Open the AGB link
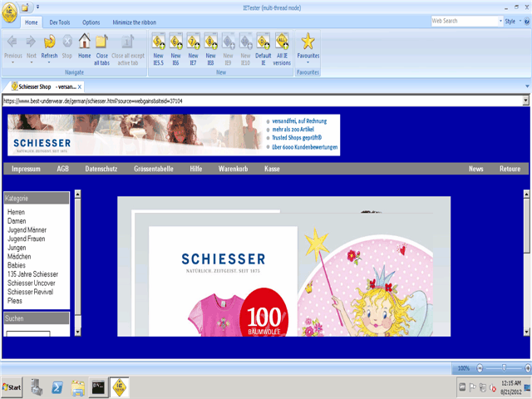Screen dimensions: 532x399 coord(63,169)
